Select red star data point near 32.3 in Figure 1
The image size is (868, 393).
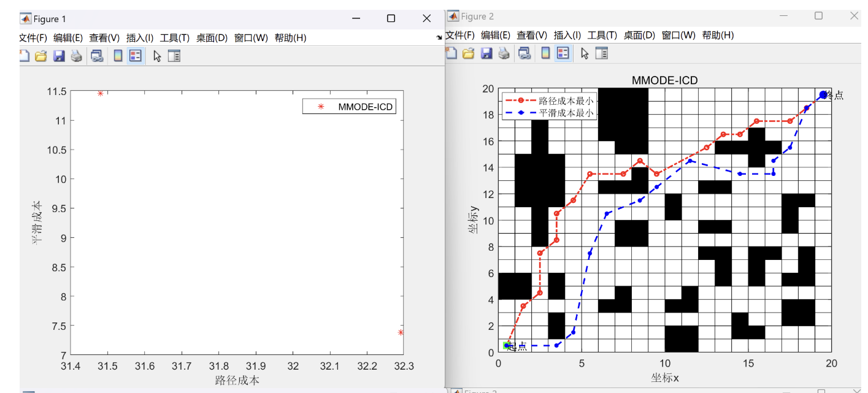(401, 332)
